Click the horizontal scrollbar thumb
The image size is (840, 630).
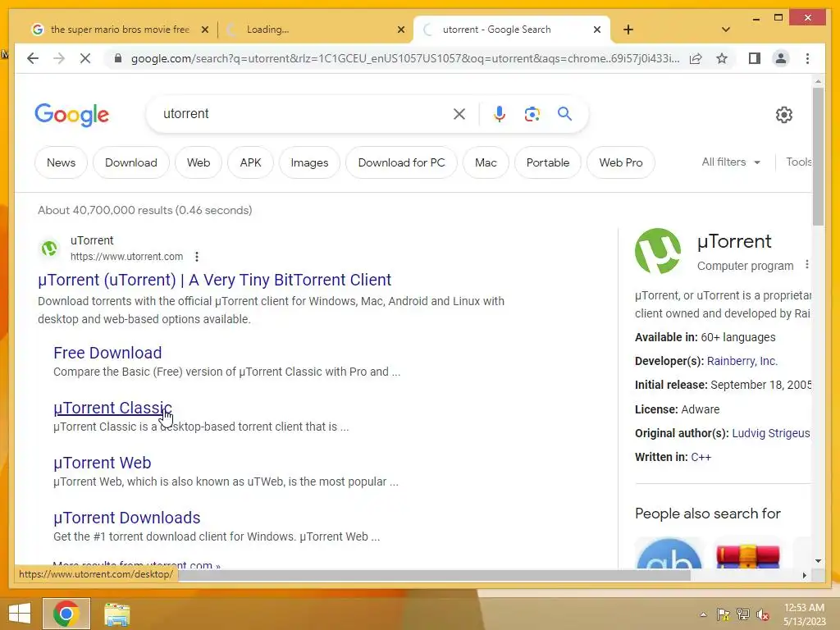[x=434, y=575]
